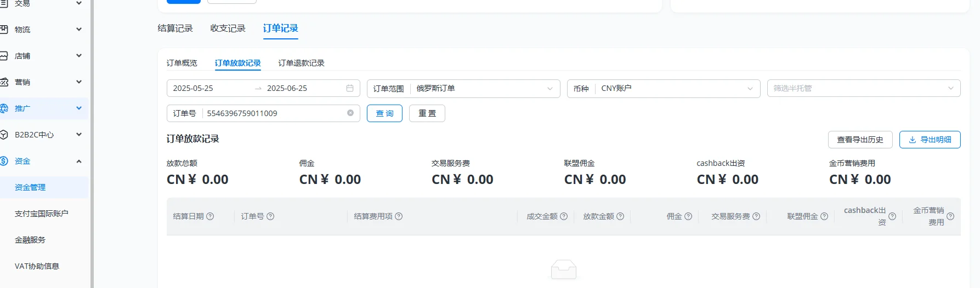Click the sidebar vertical scrollbar
Screen dimensions: 980x288
point(92,144)
